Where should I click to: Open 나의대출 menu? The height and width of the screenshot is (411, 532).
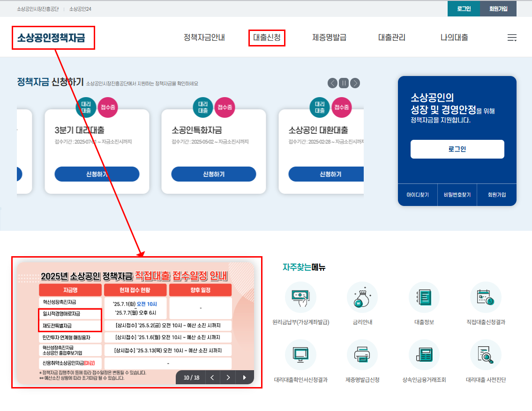click(x=454, y=38)
